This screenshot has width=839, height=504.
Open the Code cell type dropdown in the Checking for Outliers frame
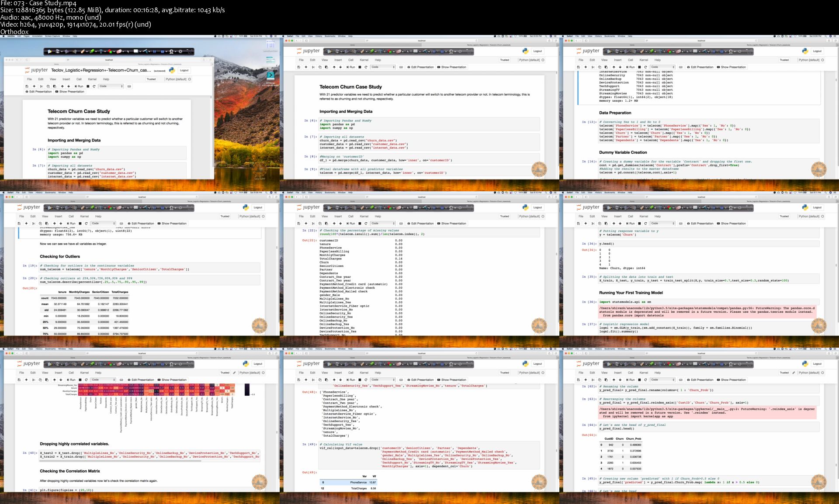103,224
